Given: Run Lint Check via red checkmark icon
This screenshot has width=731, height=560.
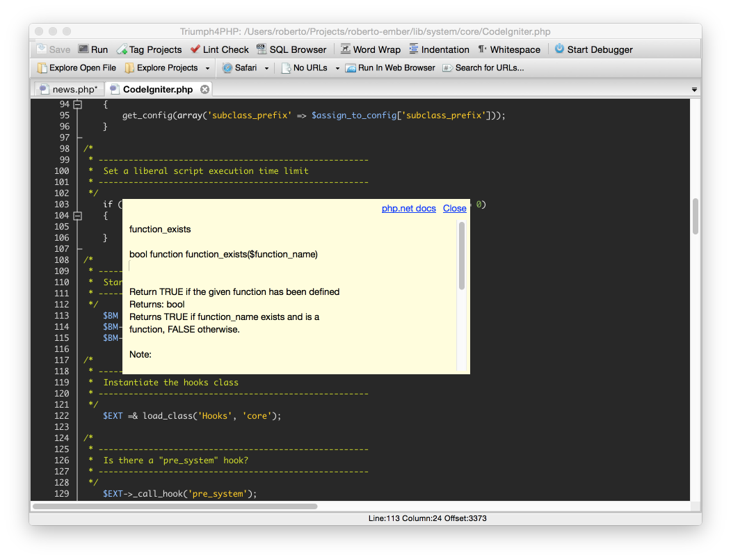Looking at the screenshot, I should click(x=195, y=49).
